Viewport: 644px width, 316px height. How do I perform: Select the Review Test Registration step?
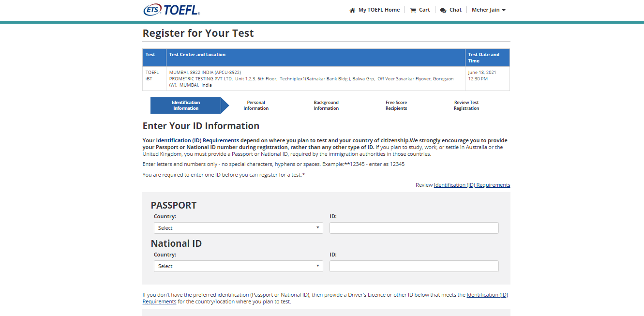click(466, 105)
